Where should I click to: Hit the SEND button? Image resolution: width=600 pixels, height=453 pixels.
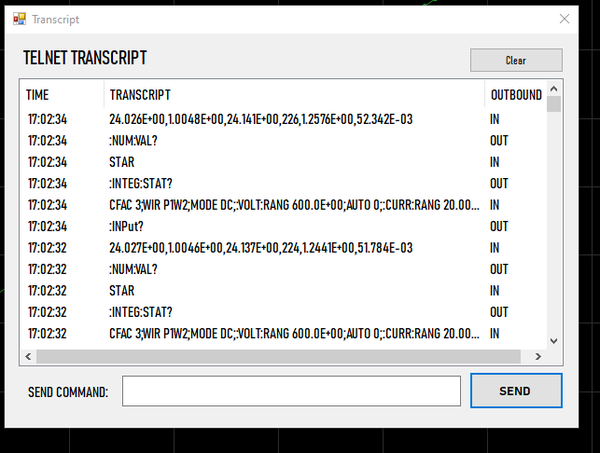tap(515, 391)
